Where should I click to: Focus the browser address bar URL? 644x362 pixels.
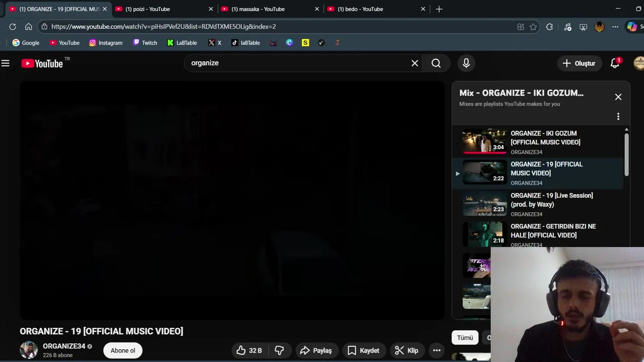click(x=164, y=27)
